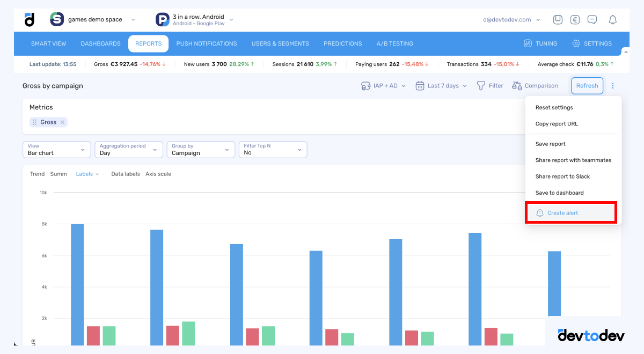
Task: Toggle the Trend chart option
Action: (x=37, y=174)
